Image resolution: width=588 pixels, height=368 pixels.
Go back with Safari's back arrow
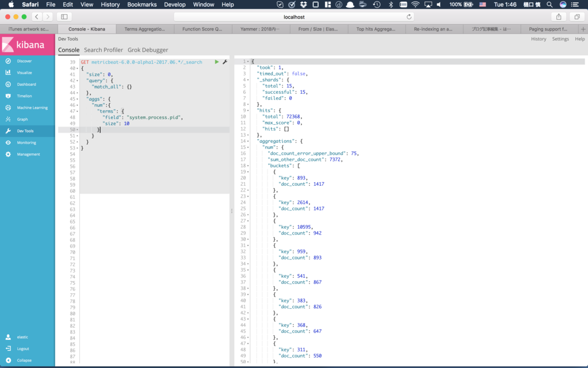[36, 17]
